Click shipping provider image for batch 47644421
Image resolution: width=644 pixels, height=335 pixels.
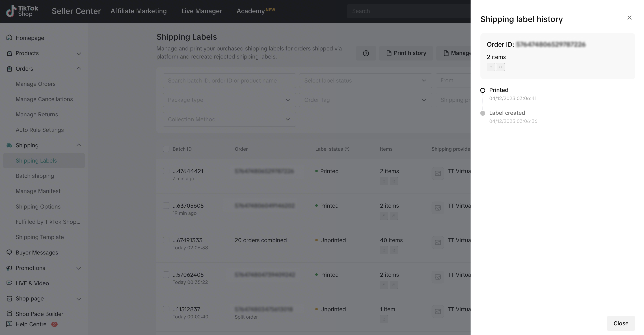[438, 173]
